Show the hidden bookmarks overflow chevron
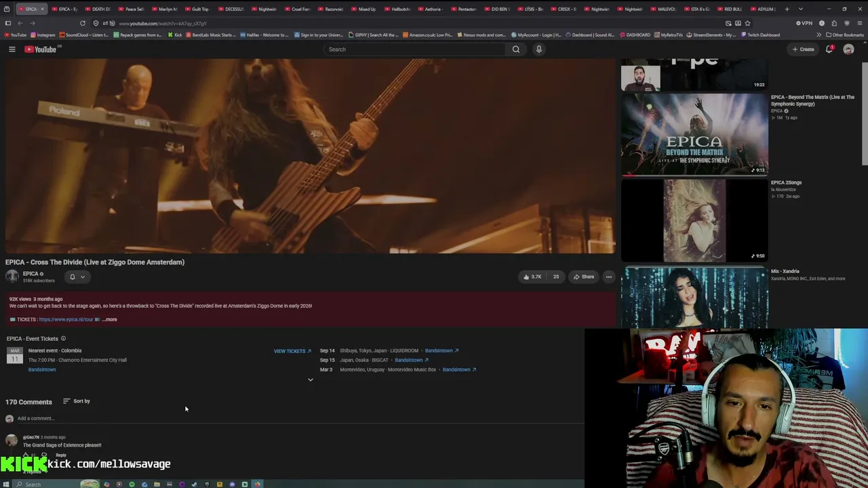This screenshot has width=868, height=488. 818,35
